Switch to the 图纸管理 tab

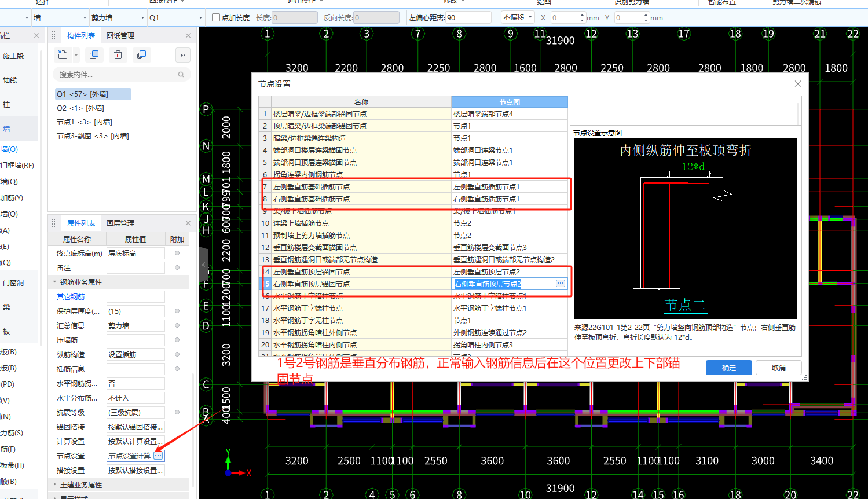[x=120, y=36]
